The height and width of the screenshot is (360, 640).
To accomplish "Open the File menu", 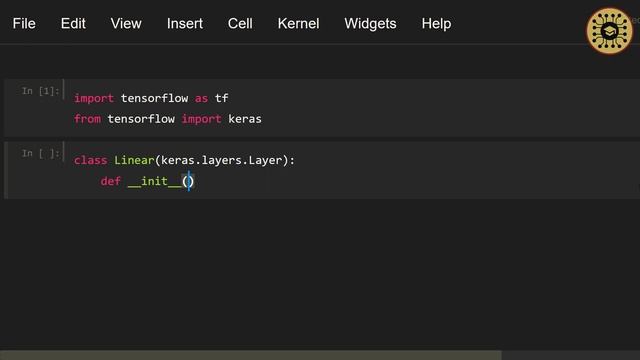I will 24,24.
